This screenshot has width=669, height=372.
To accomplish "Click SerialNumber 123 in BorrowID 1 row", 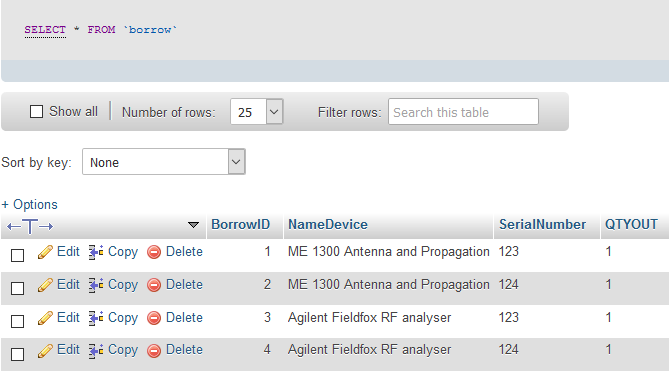I will (x=509, y=252).
